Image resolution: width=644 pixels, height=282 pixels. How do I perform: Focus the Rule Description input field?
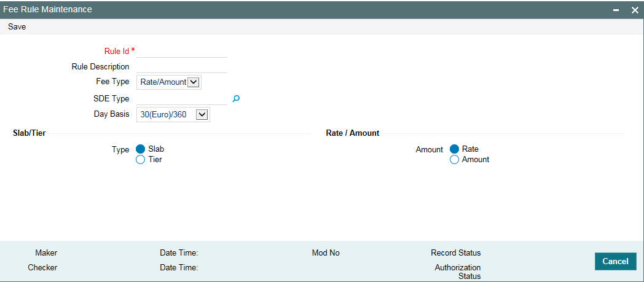181,66
